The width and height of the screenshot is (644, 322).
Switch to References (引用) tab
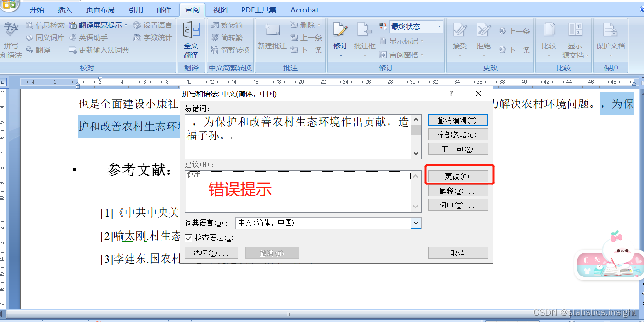point(136,10)
